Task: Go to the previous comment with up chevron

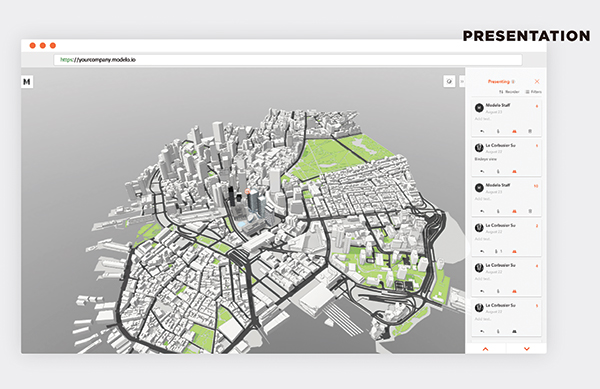Action: [x=486, y=349]
